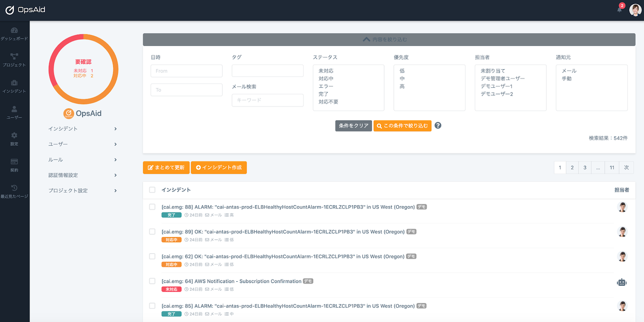Screen dimensions: 644x322
Task: Open インシデント sidebar icon
Action: (14, 87)
